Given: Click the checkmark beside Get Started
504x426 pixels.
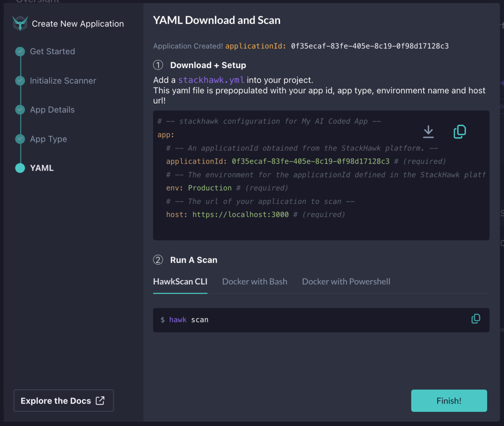Looking at the screenshot, I should [x=20, y=51].
